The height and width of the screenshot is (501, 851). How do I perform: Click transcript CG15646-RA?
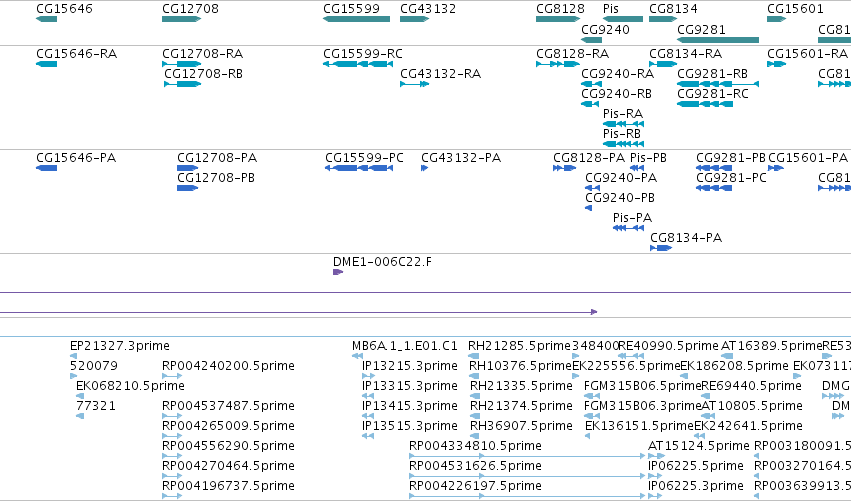[x=46, y=64]
